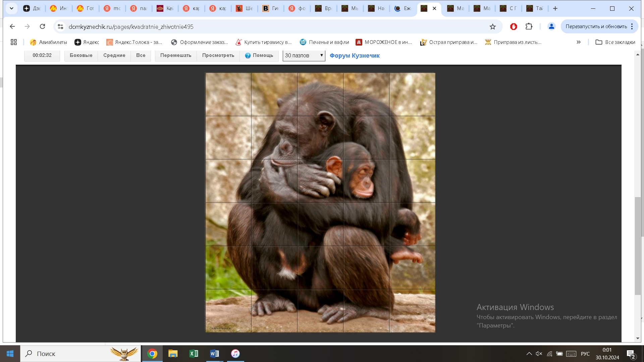644x362 pixels.
Task: Click the battery tray icon
Action: point(559,354)
